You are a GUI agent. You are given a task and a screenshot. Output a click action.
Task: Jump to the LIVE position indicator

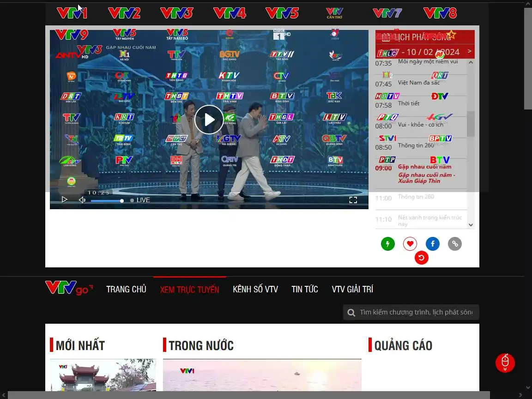(140, 200)
